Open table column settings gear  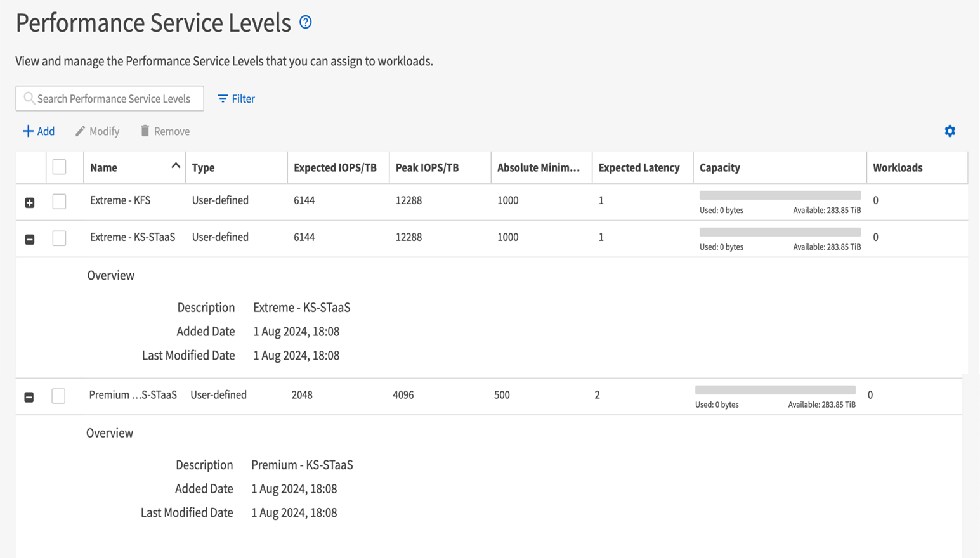950,131
